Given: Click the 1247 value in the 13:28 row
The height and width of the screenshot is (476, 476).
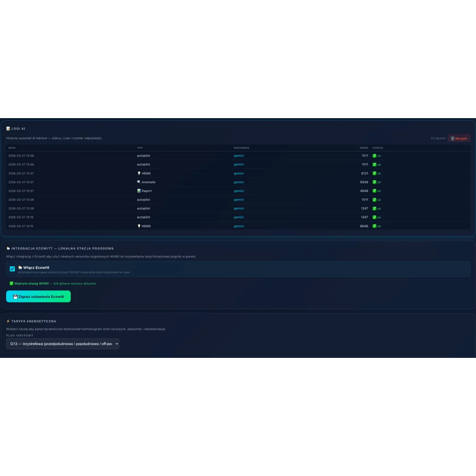Looking at the screenshot, I should [364, 208].
